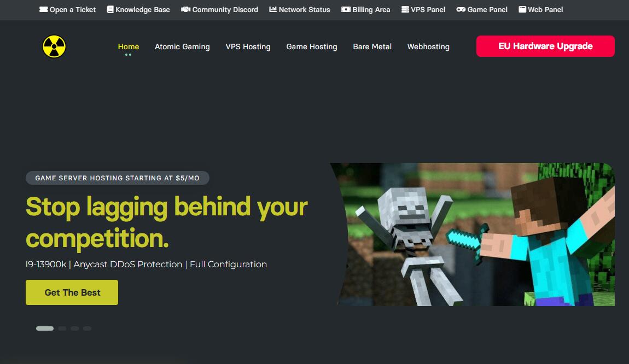This screenshot has width=629, height=364.
Task: Click the EU Hardware Upgrade button
Action: point(545,46)
